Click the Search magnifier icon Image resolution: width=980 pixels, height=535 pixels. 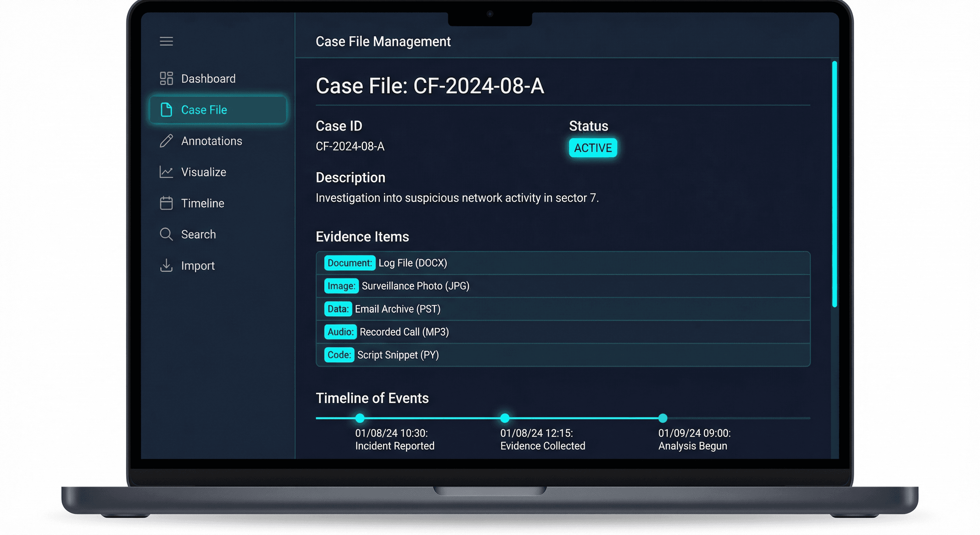click(x=166, y=234)
